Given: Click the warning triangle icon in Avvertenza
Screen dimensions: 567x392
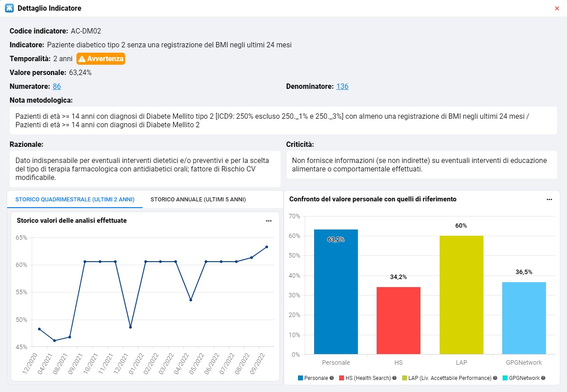Looking at the screenshot, I should pos(82,59).
